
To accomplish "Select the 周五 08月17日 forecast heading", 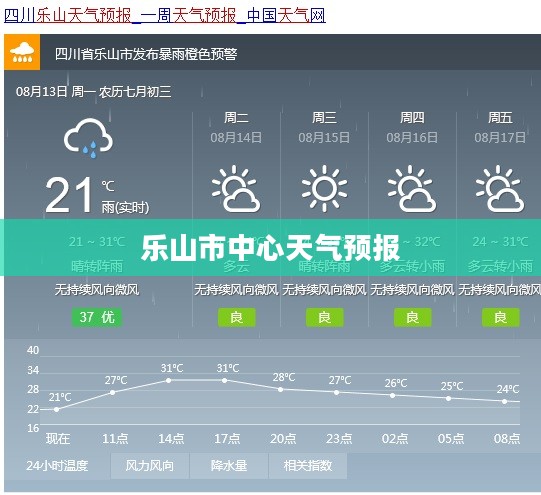I will [x=500, y=127].
